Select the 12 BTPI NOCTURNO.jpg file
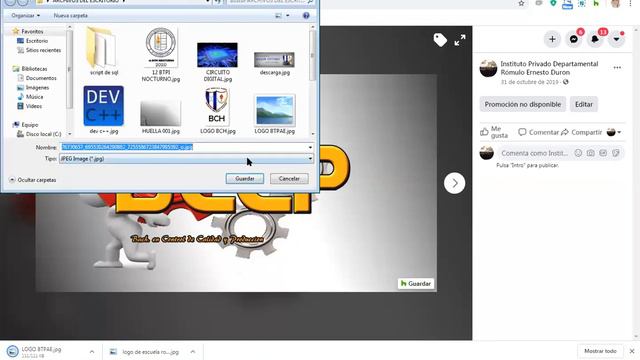This screenshot has width=640, height=360. point(160,55)
